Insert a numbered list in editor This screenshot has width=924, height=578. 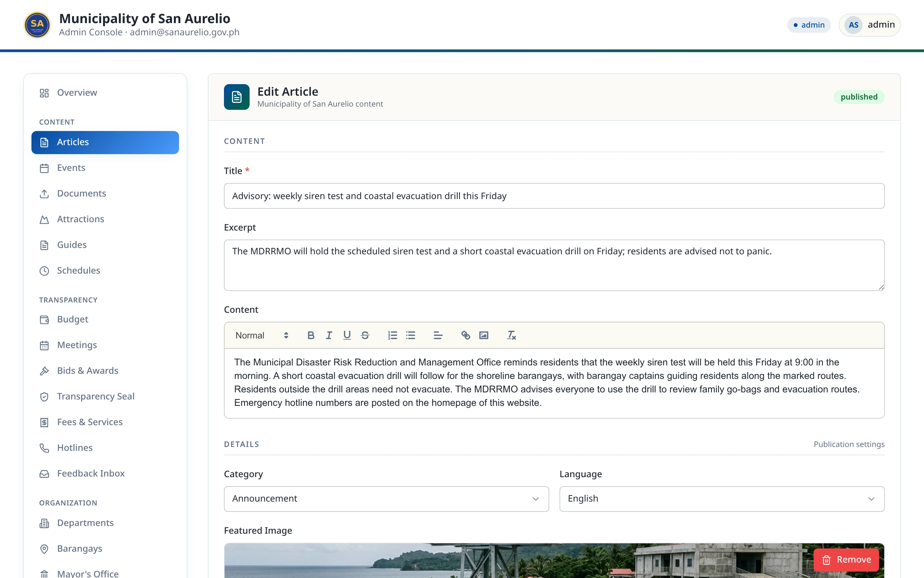coord(392,335)
